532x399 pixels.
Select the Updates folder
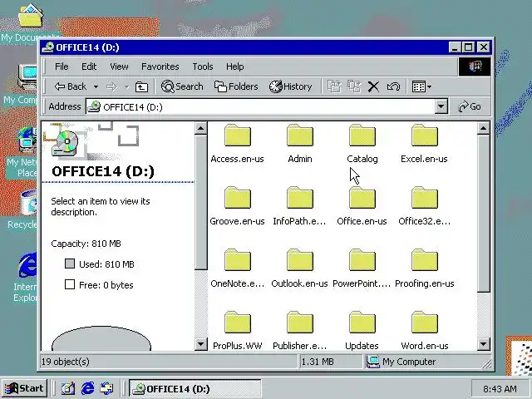point(362,331)
